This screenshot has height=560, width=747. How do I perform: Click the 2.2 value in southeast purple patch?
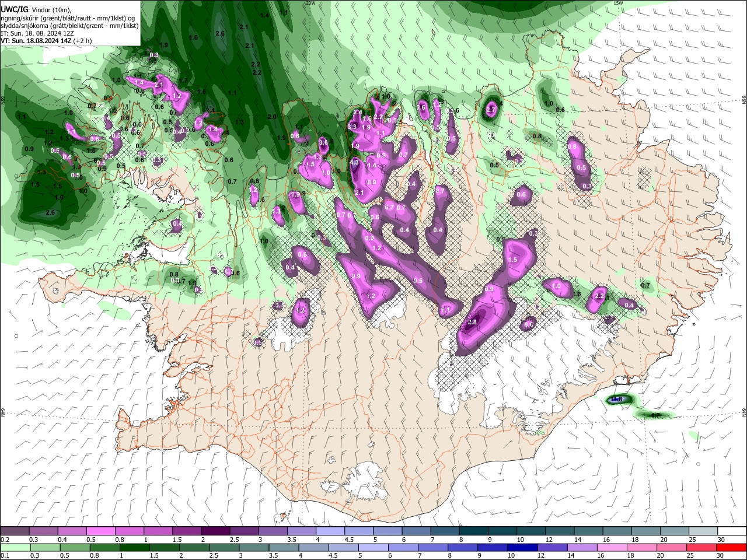[599, 296]
